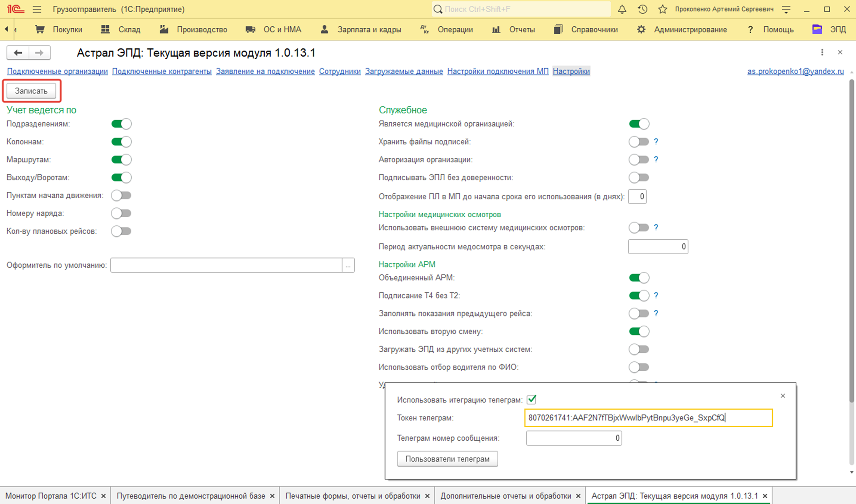Click help question mark for Авторизация организации
Image resolution: width=856 pixels, height=504 pixels.
(x=656, y=160)
